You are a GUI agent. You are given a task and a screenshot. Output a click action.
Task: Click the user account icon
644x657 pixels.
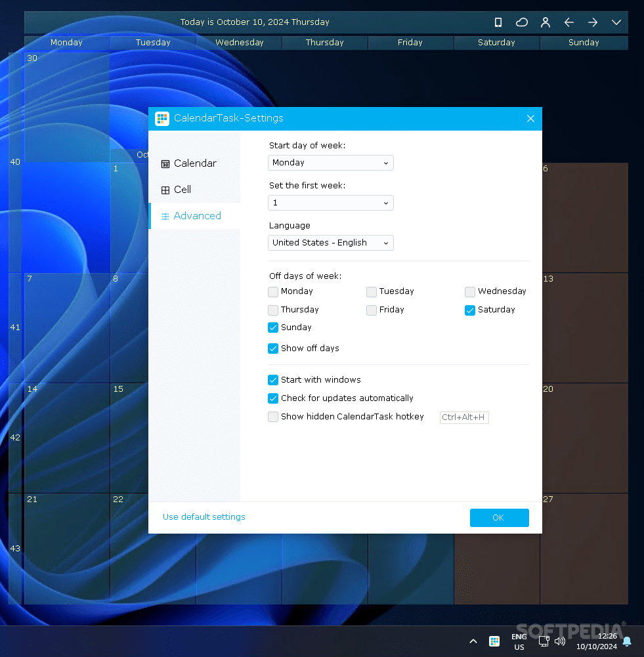(x=546, y=22)
